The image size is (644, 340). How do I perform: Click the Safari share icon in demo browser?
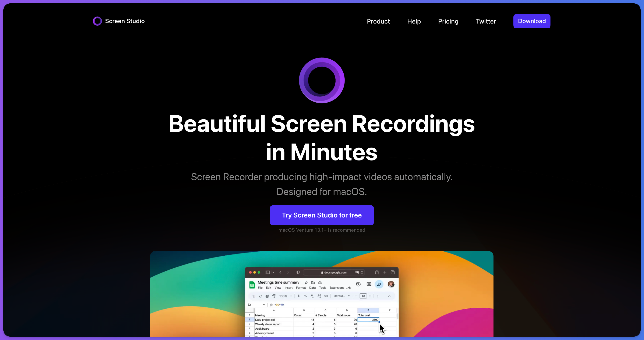coord(377,272)
